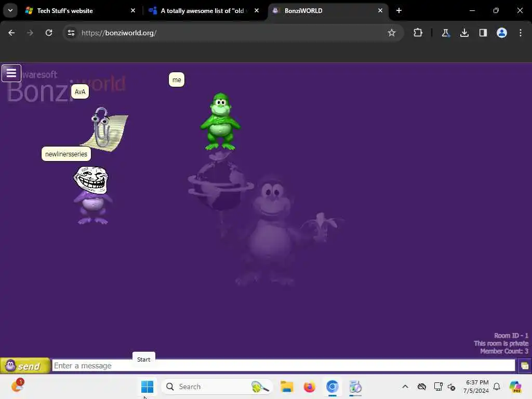532x399 pixels.
Task: Open the BonziWORLD hamburger menu
Action: tap(11, 73)
